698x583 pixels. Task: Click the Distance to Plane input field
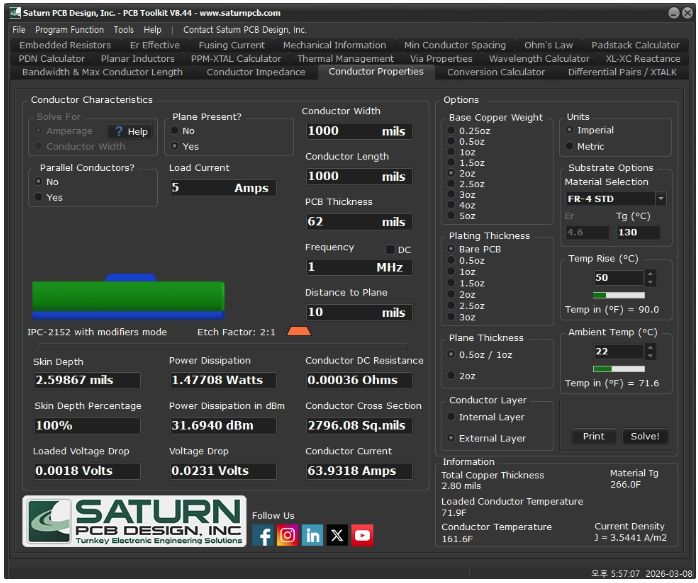pyautogui.click(x=358, y=312)
